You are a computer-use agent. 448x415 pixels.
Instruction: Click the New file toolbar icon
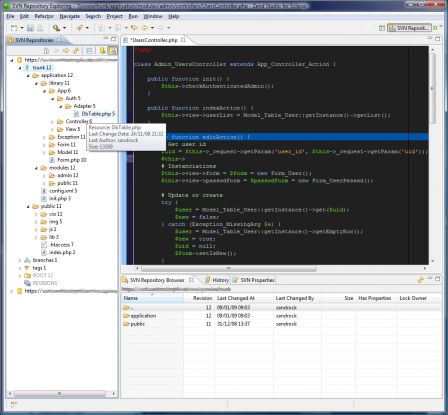(x=14, y=28)
